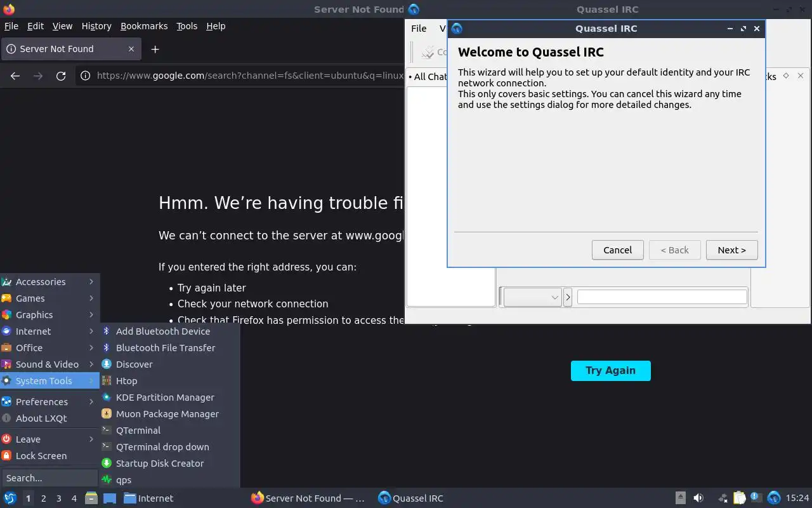Viewport: 812px width, 508px height.
Task: Open the Quassel IRC system tray icon
Action: coord(773,498)
